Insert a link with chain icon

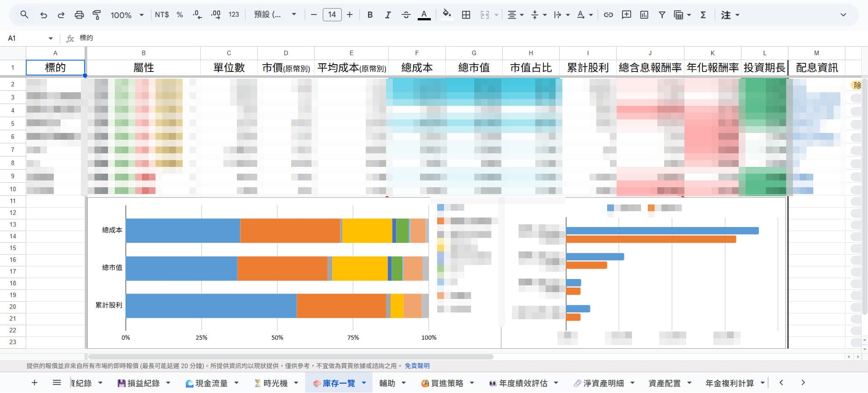[x=609, y=15]
